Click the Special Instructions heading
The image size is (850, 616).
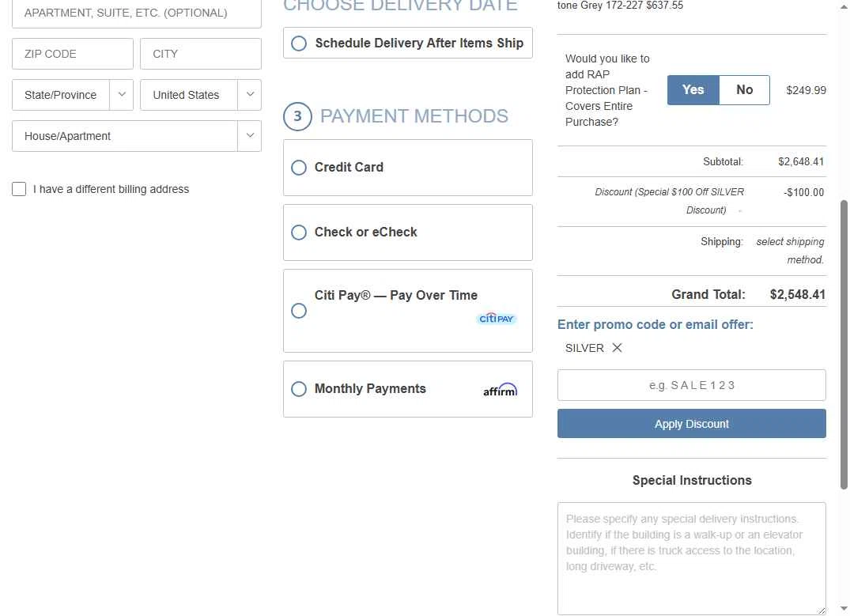tap(692, 481)
